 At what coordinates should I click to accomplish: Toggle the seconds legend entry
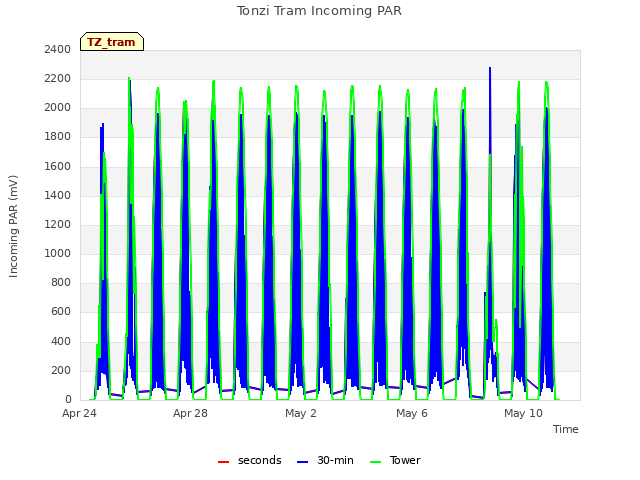coord(249,460)
